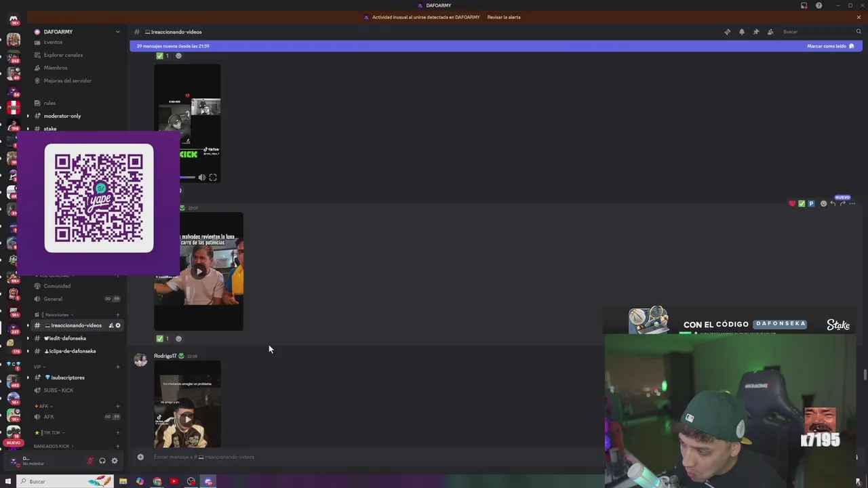Open Explorar canales in sidebar
The height and width of the screenshot is (488, 868).
pos(63,55)
